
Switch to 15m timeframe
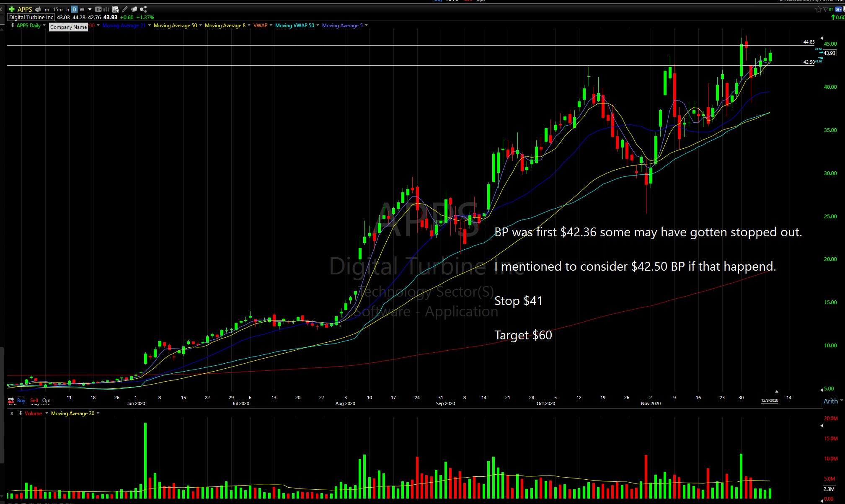(x=58, y=9)
